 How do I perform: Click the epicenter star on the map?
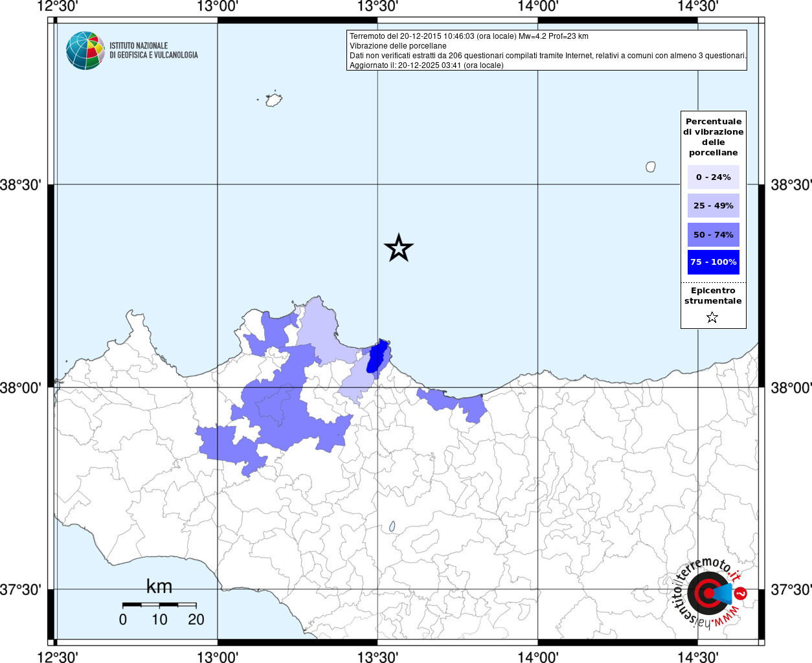pos(399,248)
